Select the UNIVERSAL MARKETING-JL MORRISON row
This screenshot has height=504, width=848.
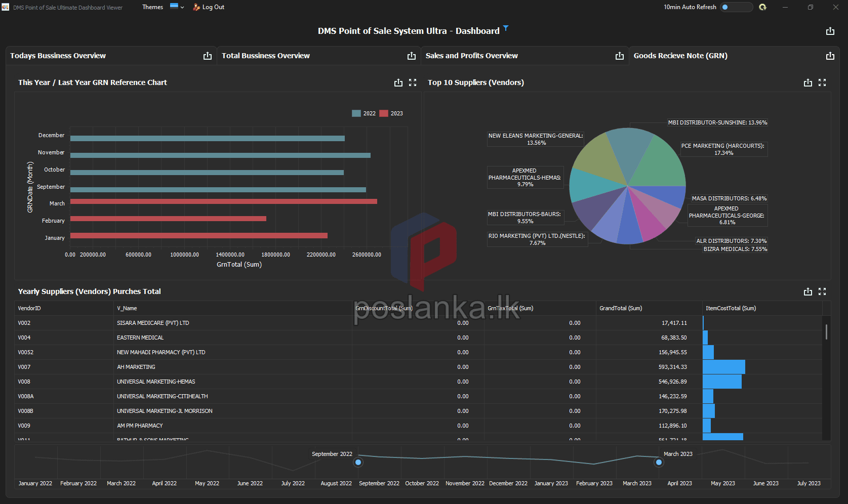pyautogui.click(x=419, y=411)
